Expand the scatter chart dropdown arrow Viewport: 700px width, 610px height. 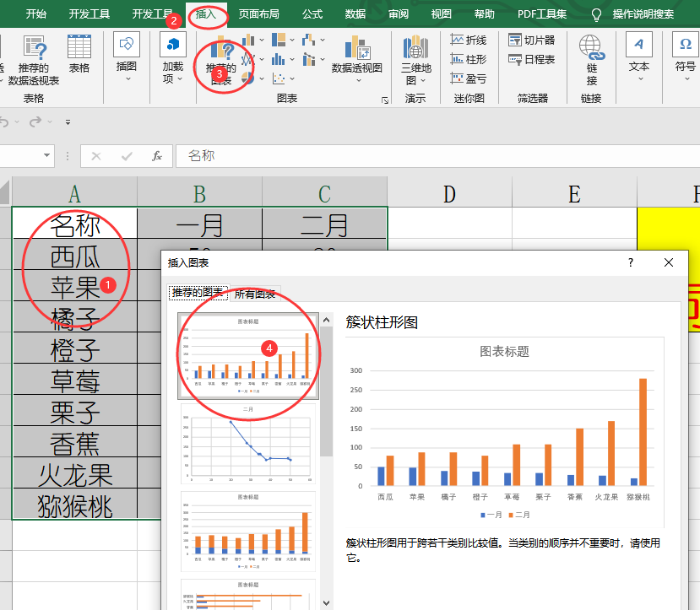click(292, 79)
